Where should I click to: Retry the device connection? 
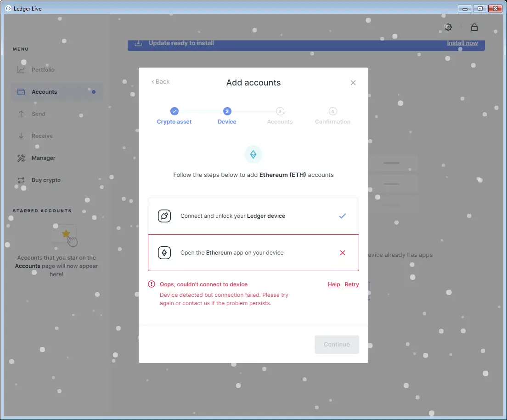point(352,284)
